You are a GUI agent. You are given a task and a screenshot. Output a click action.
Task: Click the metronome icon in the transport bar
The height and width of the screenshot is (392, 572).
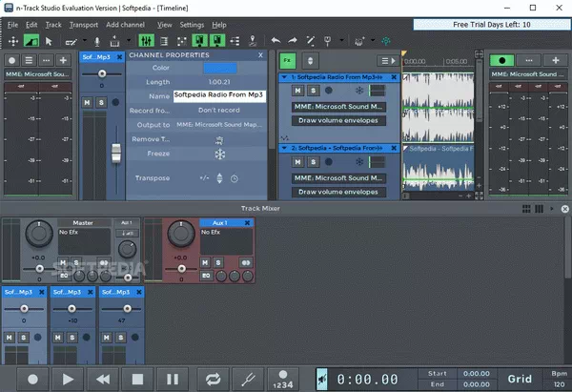(247, 379)
